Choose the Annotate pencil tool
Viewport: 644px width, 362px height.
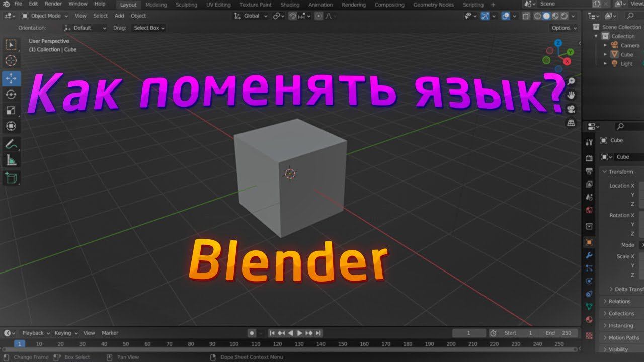click(x=11, y=144)
